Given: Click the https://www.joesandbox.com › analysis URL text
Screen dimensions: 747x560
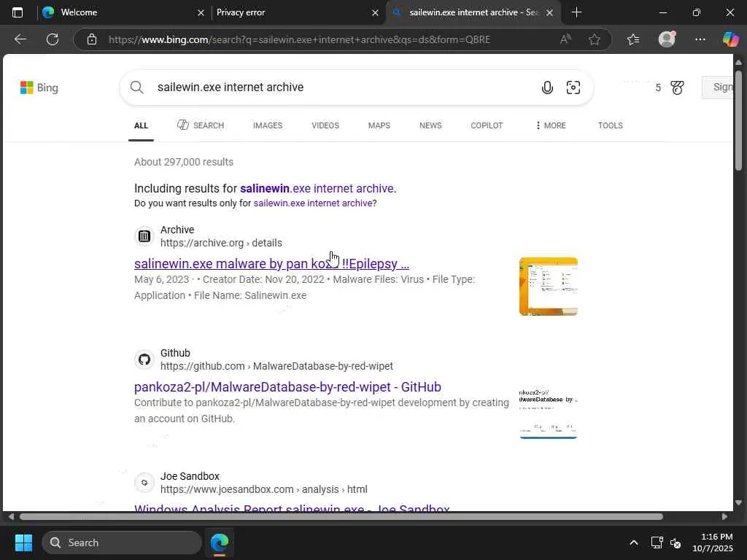Looking at the screenshot, I should click(x=264, y=489).
